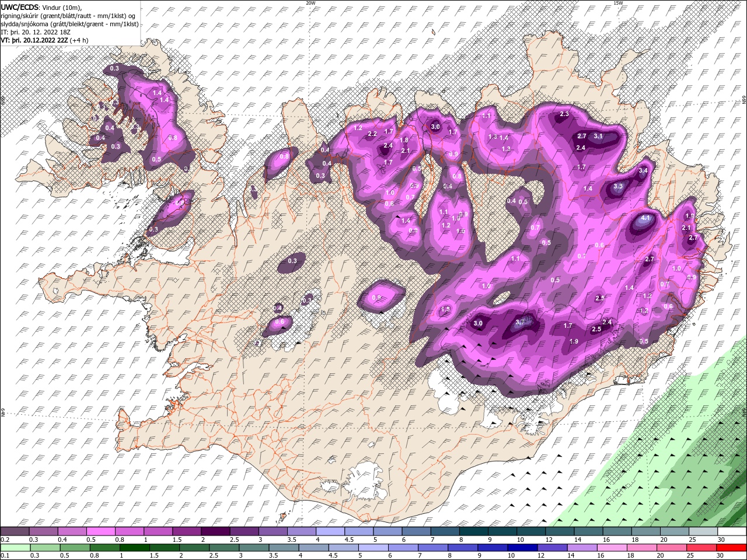Click the 'IT: þri. 20. 12. 2022 18Z' line
The height and width of the screenshot is (560, 747).
(x=36, y=32)
